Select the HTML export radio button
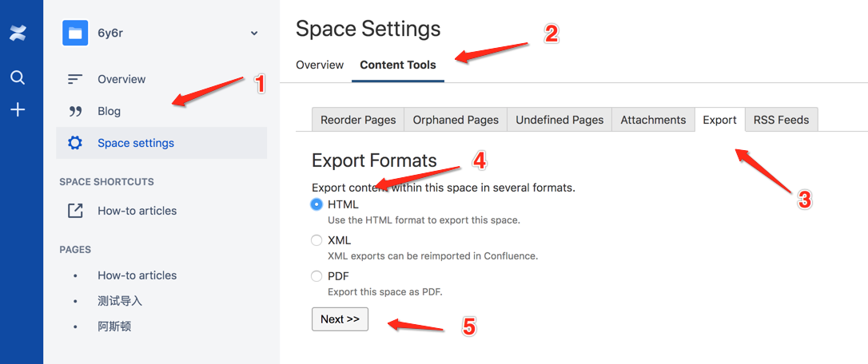This screenshot has height=364, width=868. point(317,204)
